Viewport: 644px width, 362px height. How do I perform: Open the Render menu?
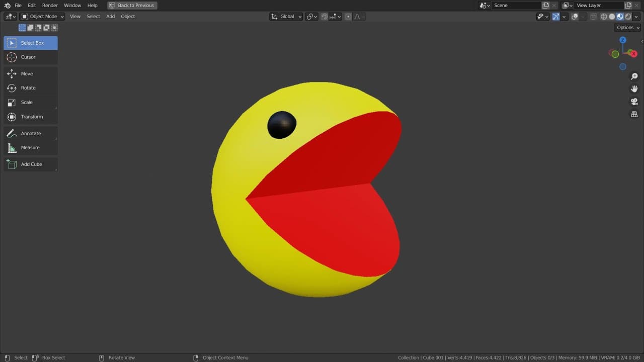[50, 5]
